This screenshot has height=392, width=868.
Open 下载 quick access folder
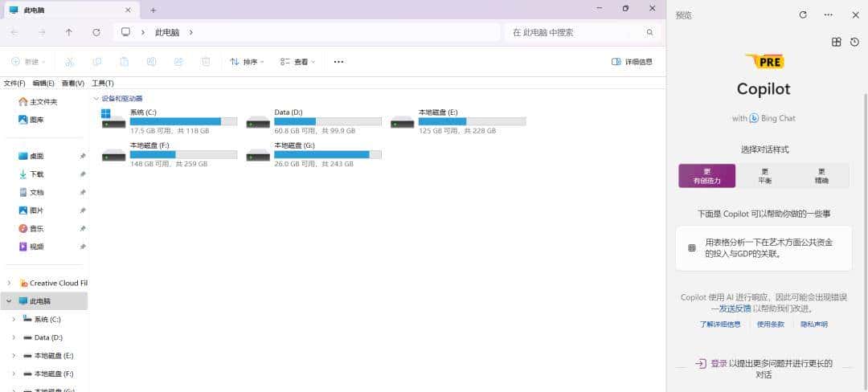pyautogui.click(x=31, y=174)
